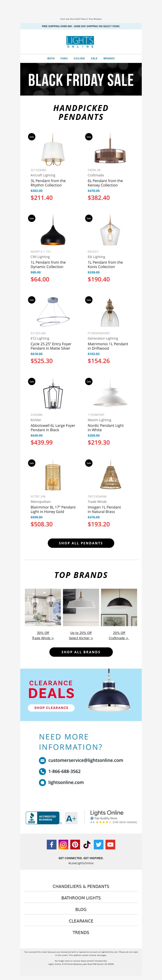This screenshot has width=162, height=980.
Task: Click the BBB Accredited Business badge
Action: [43, 818]
